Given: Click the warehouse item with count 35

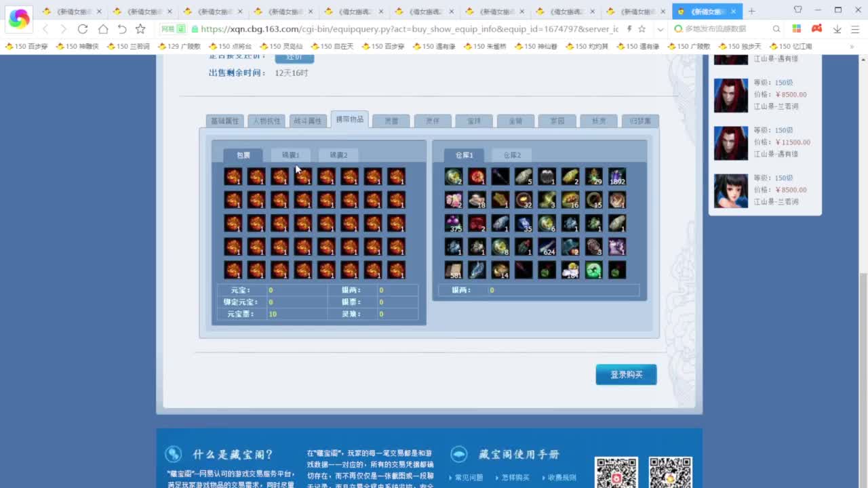Looking at the screenshot, I should [x=524, y=224].
